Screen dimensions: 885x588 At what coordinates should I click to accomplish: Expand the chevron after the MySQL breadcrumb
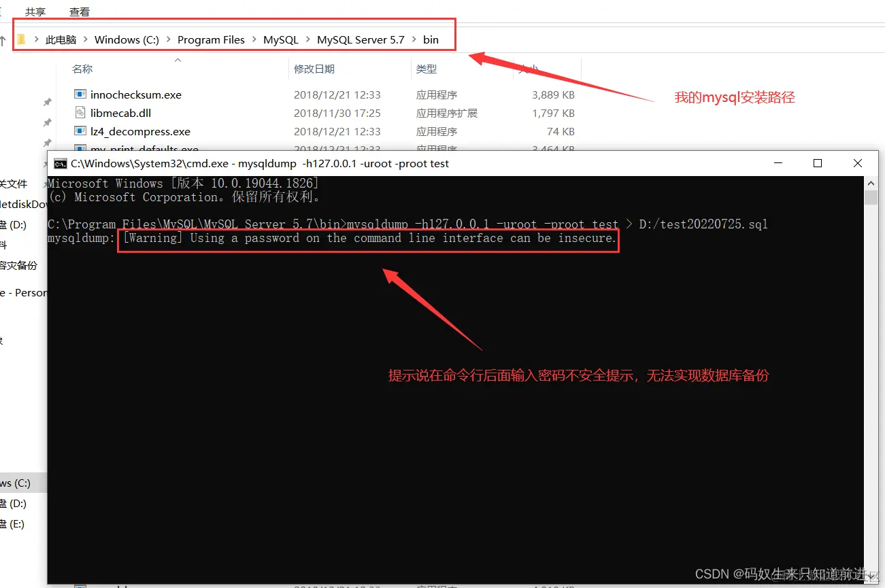(308, 40)
